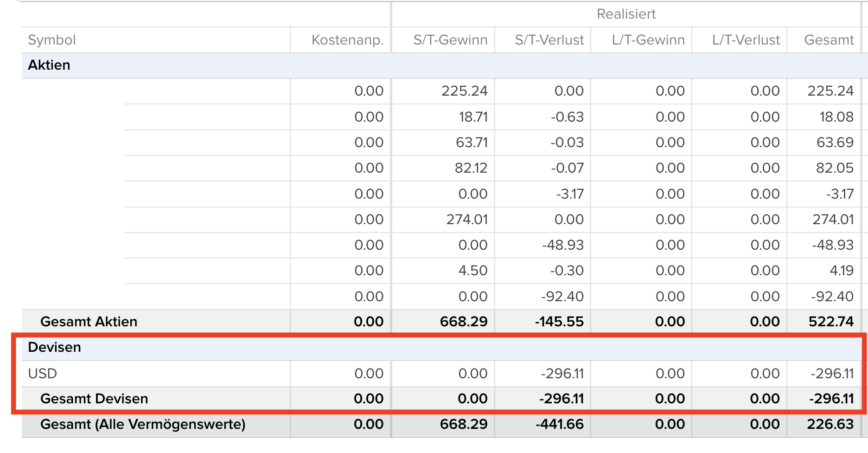Image resolution: width=868 pixels, height=453 pixels.
Task: Select the 522.74 Gesamt Aktien total
Action: [x=831, y=322]
